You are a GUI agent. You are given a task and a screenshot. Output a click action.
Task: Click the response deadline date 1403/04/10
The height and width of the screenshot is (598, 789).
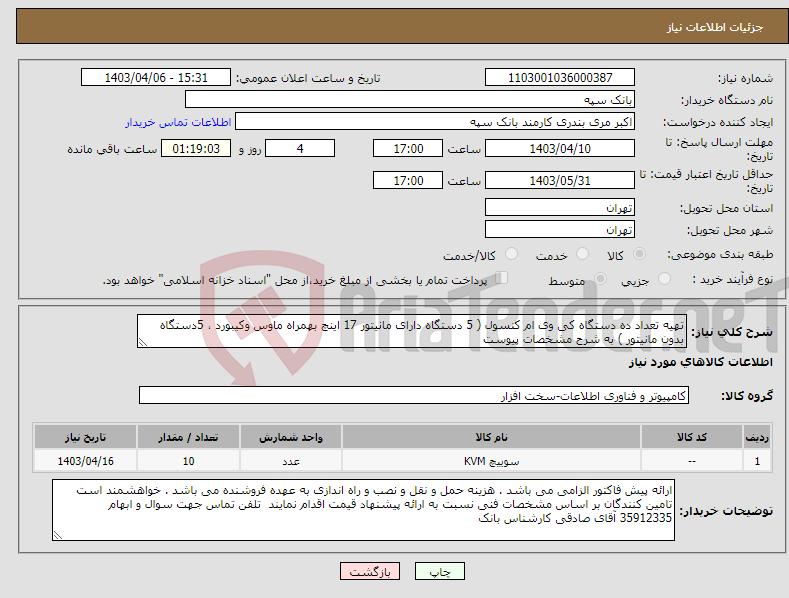coord(560,148)
